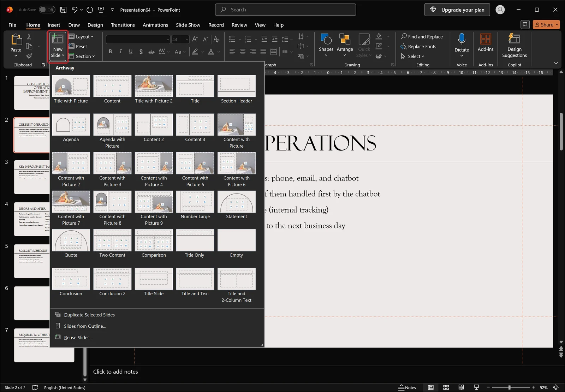Click the Copy icon in Clipboard group
This screenshot has height=392, width=565.
[29, 46]
